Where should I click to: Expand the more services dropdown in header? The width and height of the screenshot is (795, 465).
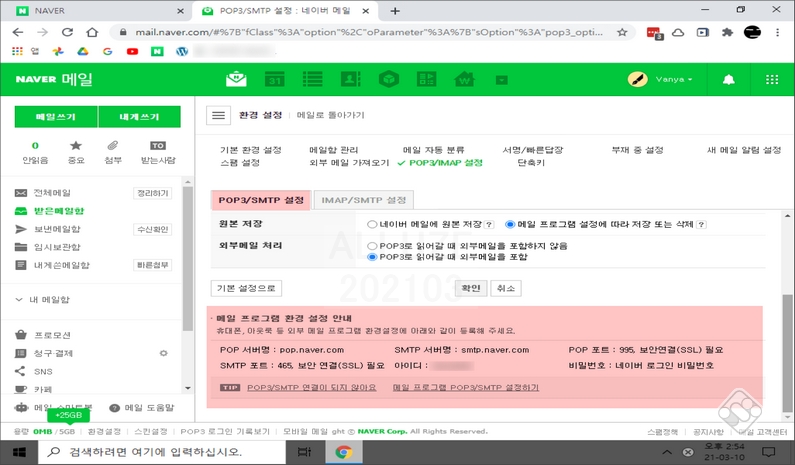502,80
